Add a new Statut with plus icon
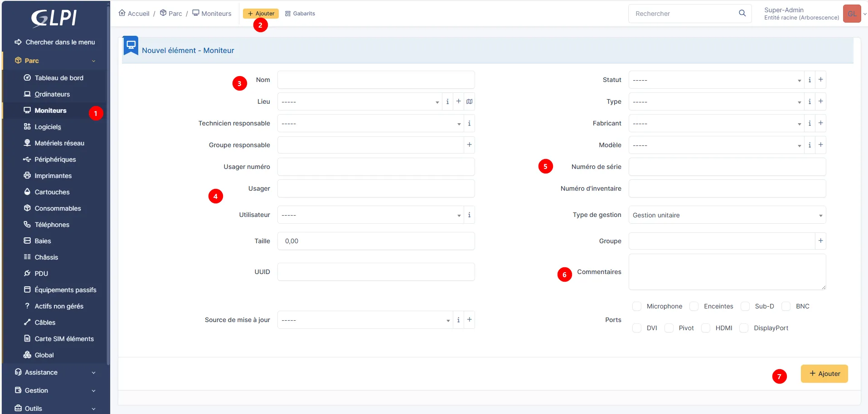Viewport: 868px width, 414px height. 820,80
